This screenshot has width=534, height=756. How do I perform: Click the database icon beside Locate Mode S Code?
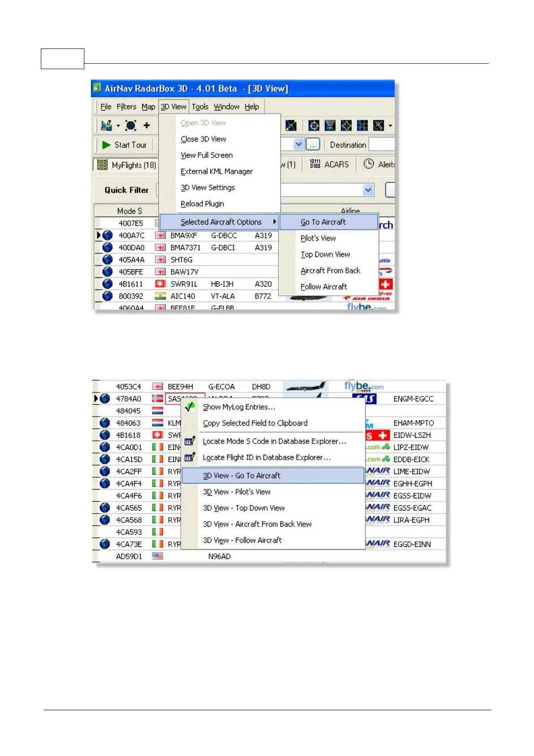pos(190,441)
